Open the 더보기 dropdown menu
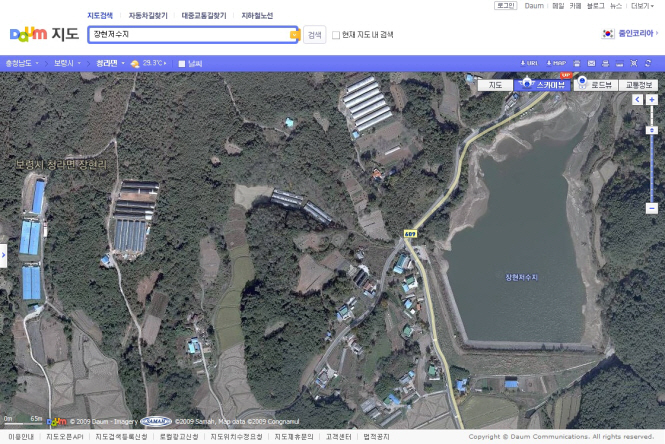 click(641, 5)
